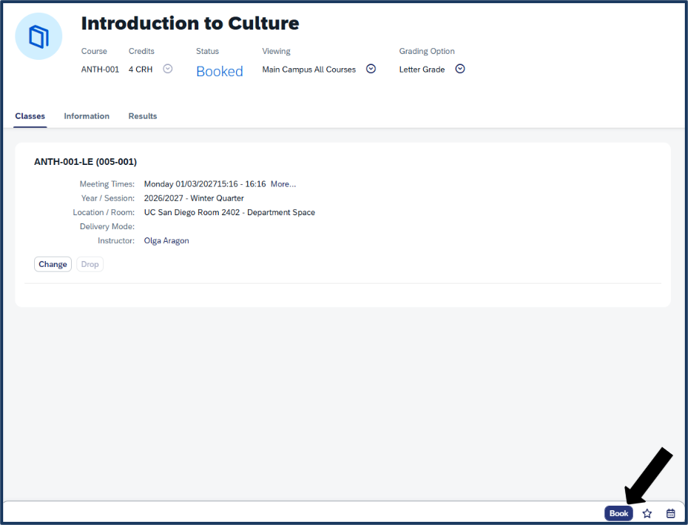688x525 pixels.
Task: Click the Letter Grade text
Action: 422,69
